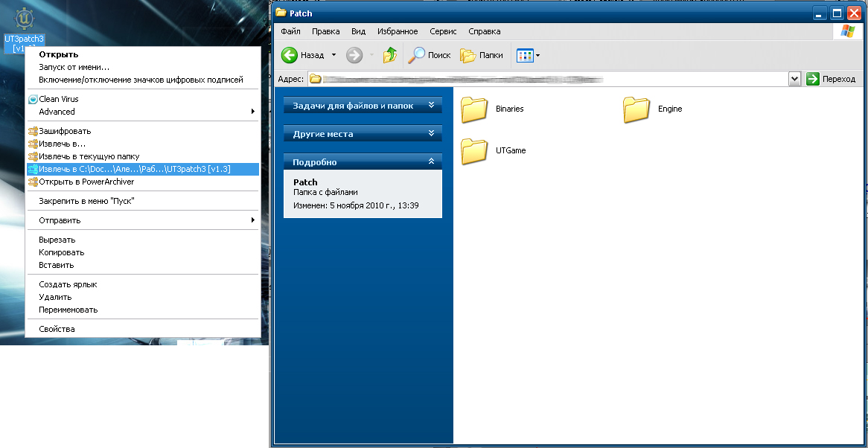
Task: Expand Задачи для файлов и папок panel
Action: 430,106
